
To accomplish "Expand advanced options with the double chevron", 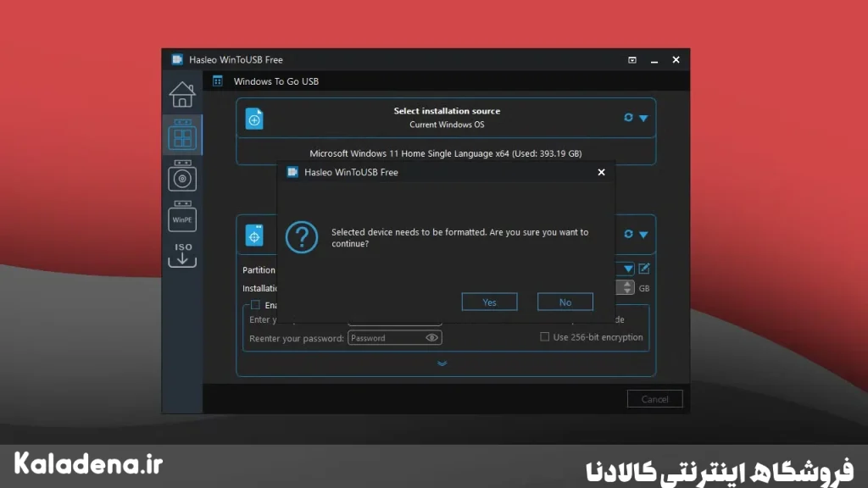I will (x=442, y=363).
